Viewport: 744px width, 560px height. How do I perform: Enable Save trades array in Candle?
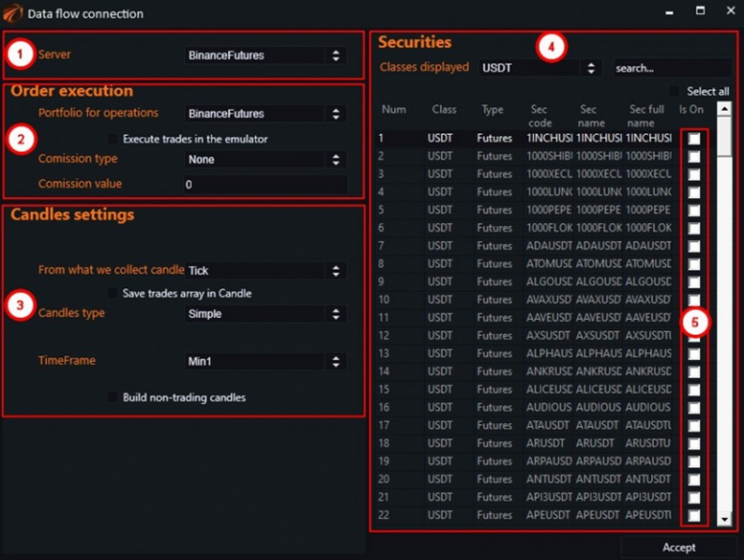coord(113,293)
